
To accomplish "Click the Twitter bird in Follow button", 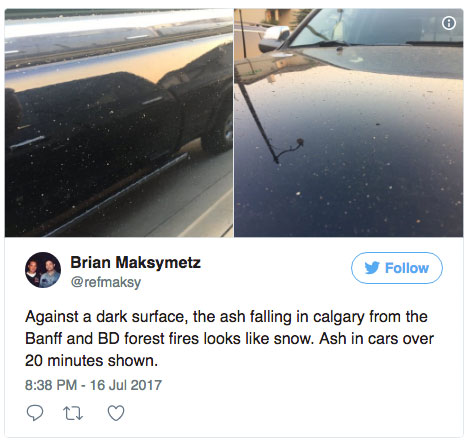I will click(x=372, y=268).
